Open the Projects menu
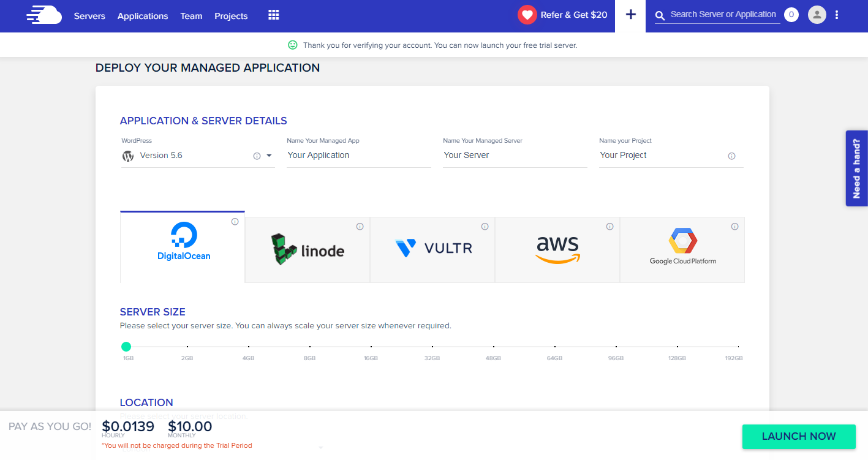Screen dimensions: 868x460 click(231, 16)
